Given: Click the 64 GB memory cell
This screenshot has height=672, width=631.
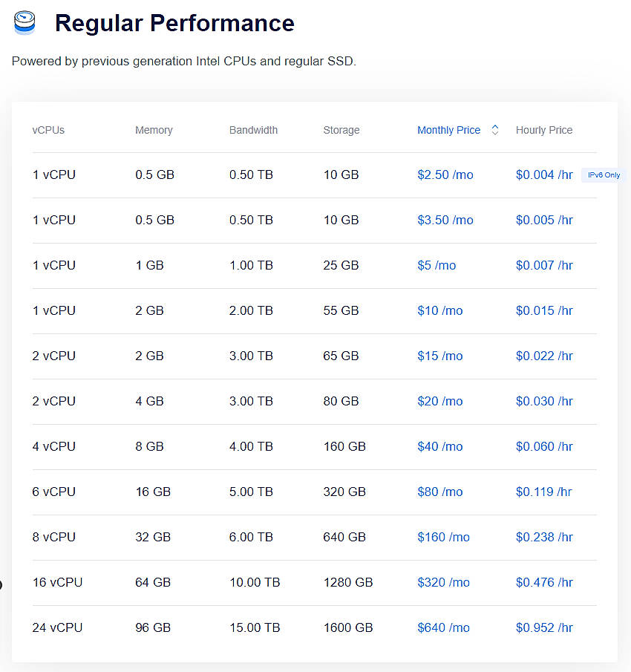Looking at the screenshot, I should [153, 582].
